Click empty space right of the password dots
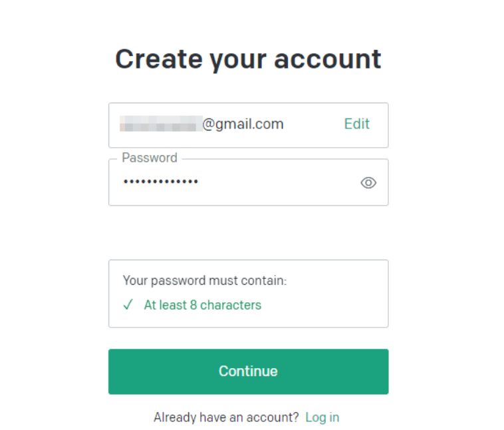 pos(277,182)
